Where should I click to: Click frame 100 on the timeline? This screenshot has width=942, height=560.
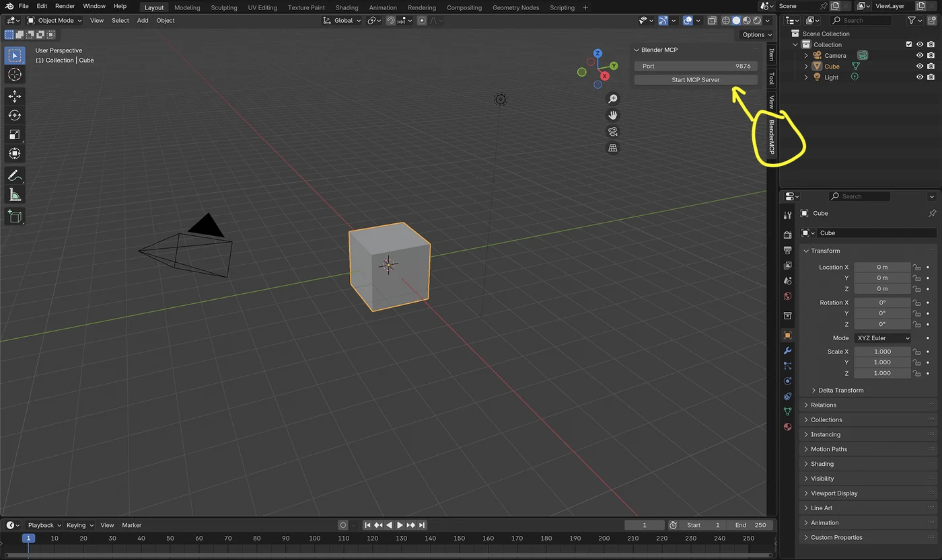pyautogui.click(x=314, y=538)
